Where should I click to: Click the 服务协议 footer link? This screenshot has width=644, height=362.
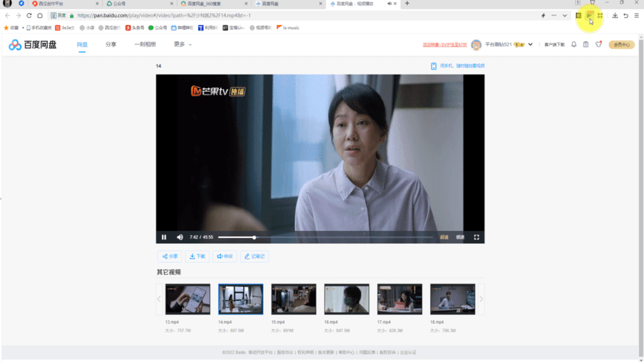click(285, 352)
